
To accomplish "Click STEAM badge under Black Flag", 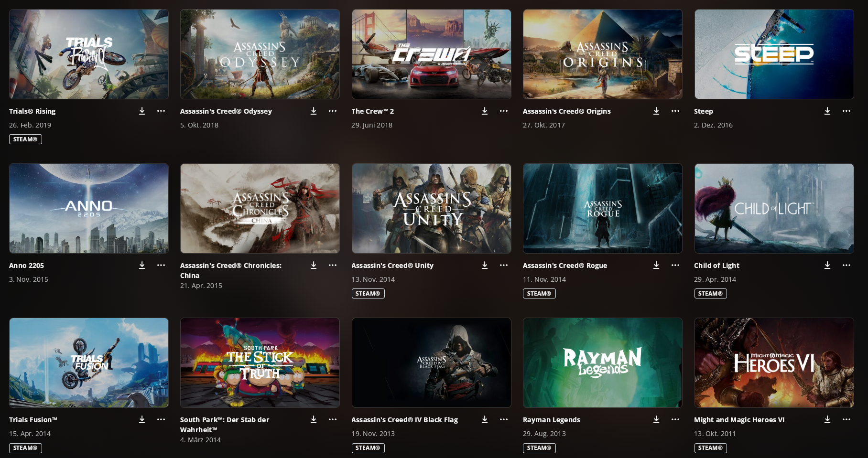I will 368,447.
